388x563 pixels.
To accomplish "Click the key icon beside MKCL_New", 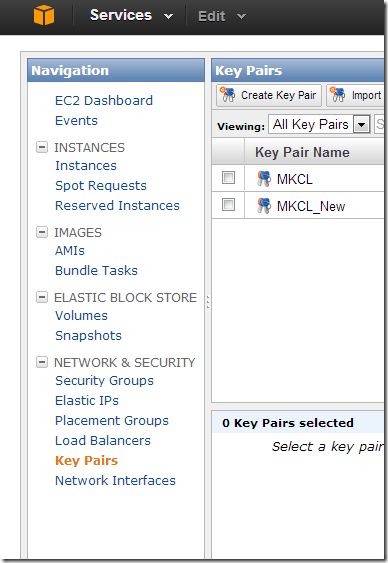I will point(264,206).
